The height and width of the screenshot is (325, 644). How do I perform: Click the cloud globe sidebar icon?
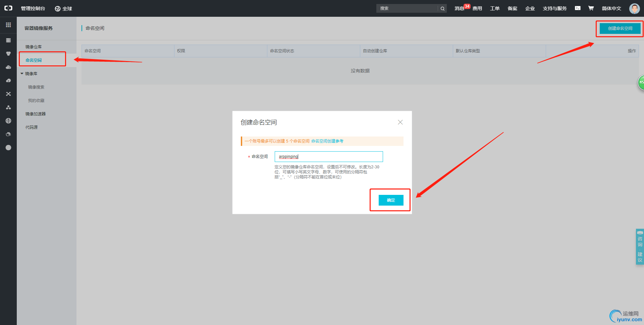tap(8, 67)
